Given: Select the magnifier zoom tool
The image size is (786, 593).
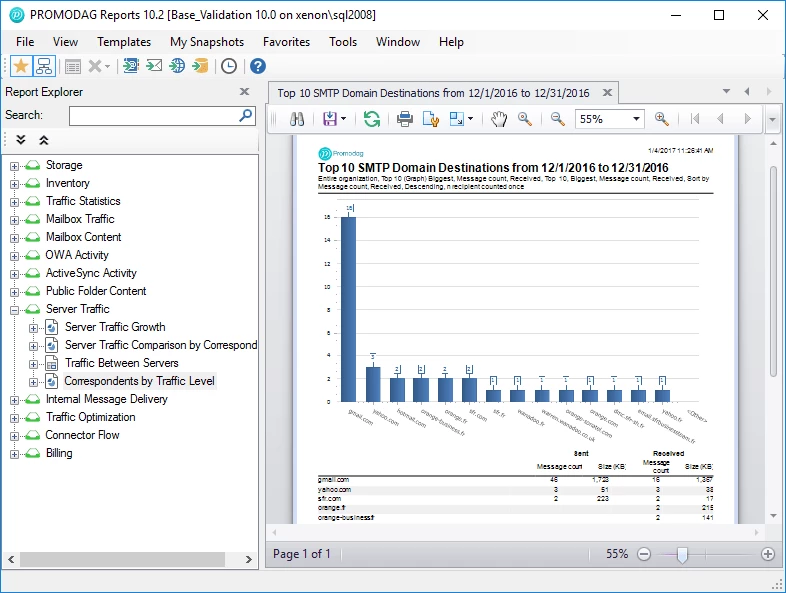Looking at the screenshot, I should tap(525, 119).
